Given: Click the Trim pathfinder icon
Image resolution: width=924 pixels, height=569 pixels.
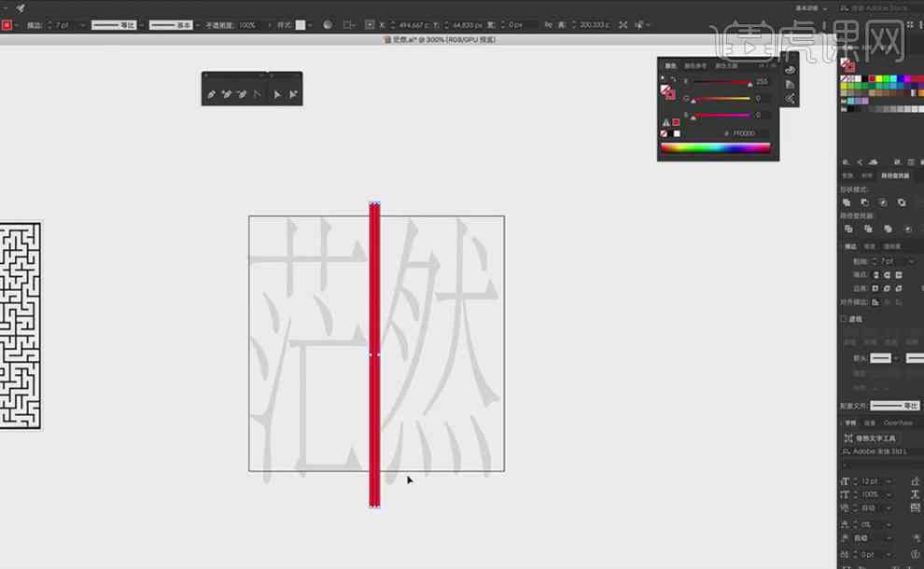Looking at the screenshot, I should (x=868, y=229).
